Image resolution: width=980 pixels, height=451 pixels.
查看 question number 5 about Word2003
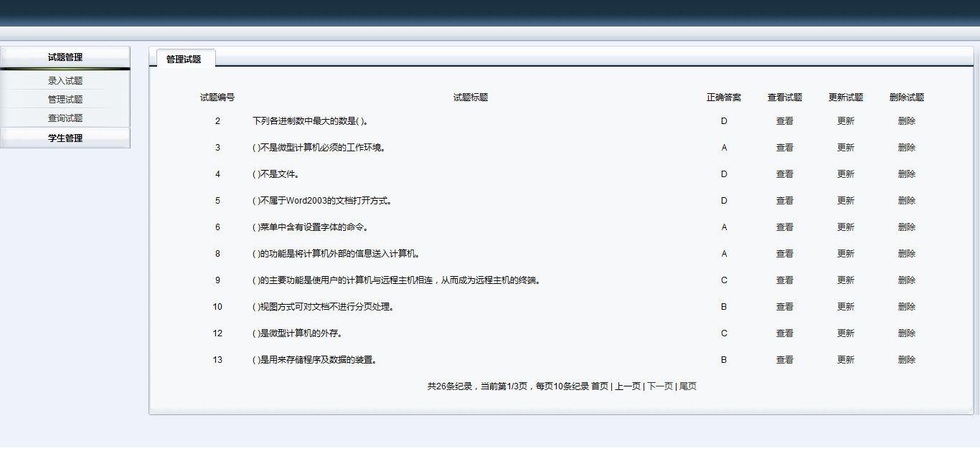784,200
